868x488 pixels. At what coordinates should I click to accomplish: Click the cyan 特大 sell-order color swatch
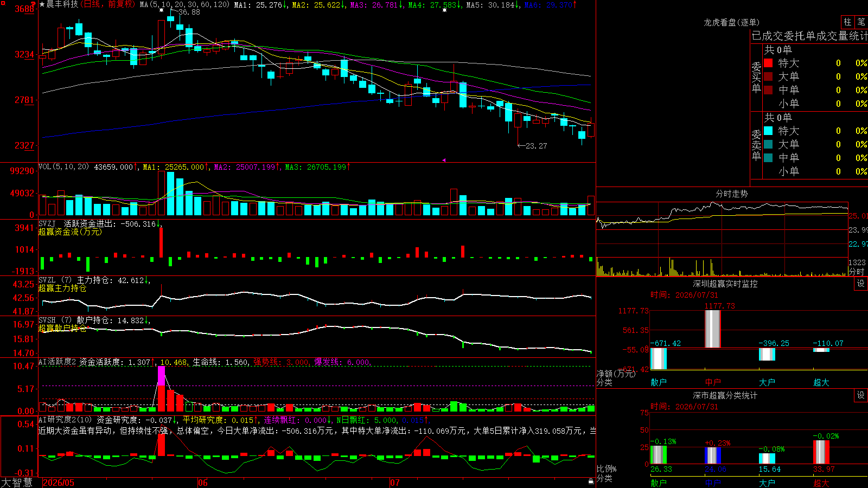pyautogui.click(x=768, y=131)
